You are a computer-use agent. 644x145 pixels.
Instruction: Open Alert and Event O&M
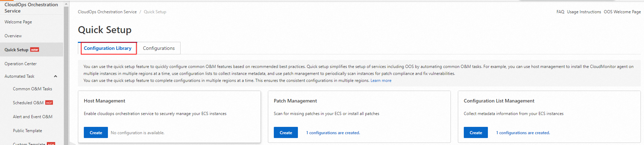(32, 117)
